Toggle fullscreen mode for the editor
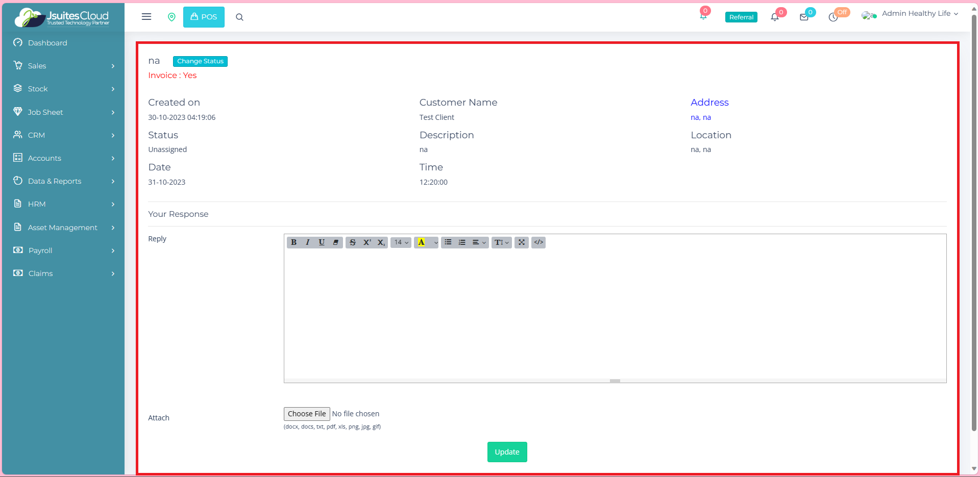980x477 pixels. pyautogui.click(x=521, y=242)
